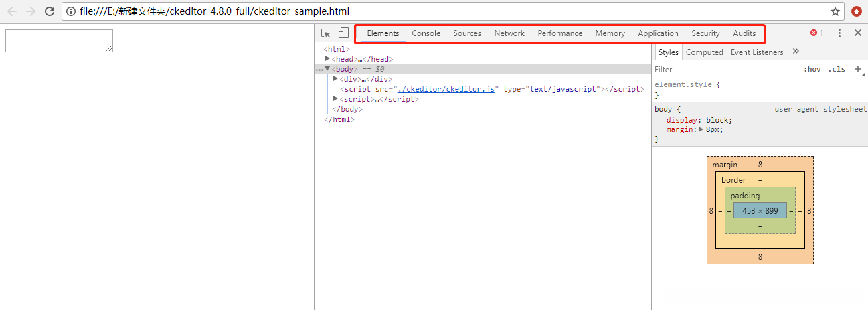This screenshot has height=310, width=868.
Task: Click the red error count indicator
Action: (817, 33)
